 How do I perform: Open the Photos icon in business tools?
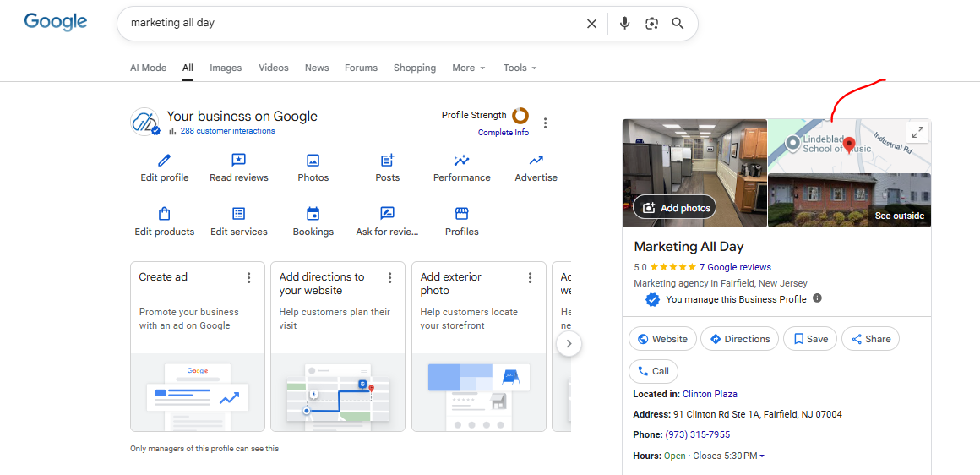pos(313,161)
